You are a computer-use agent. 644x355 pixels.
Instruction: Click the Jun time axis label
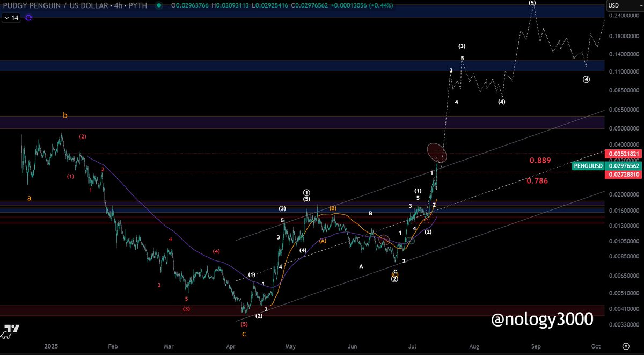352,347
